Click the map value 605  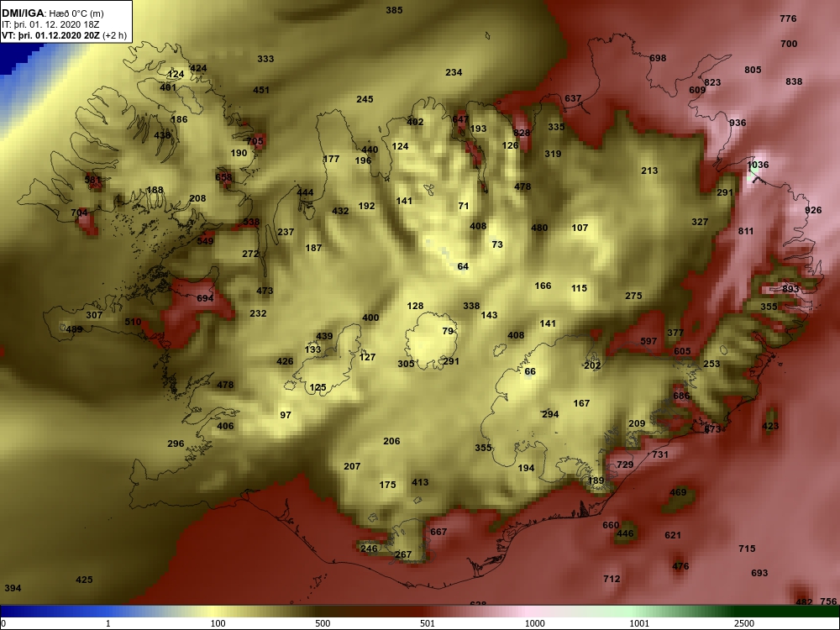click(682, 351)
